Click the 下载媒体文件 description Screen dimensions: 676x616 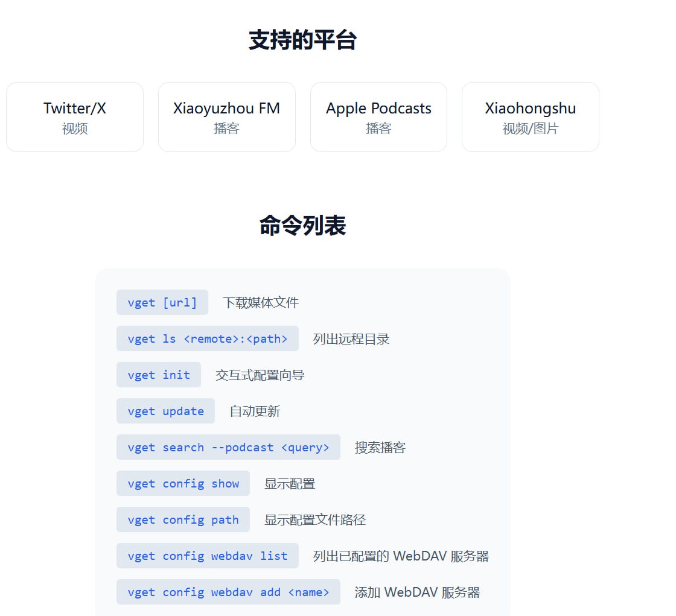point(260,303)
